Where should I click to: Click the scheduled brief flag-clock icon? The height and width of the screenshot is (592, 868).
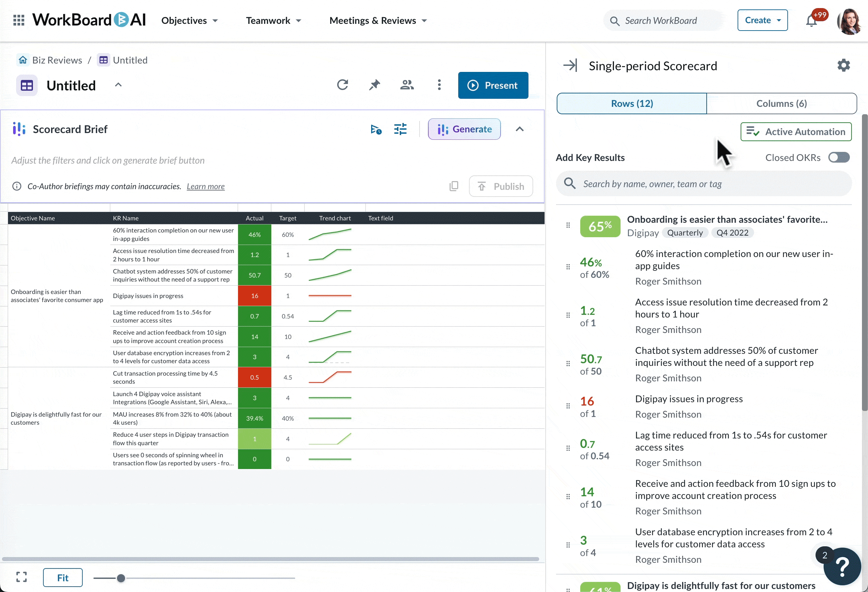(376, 129)
